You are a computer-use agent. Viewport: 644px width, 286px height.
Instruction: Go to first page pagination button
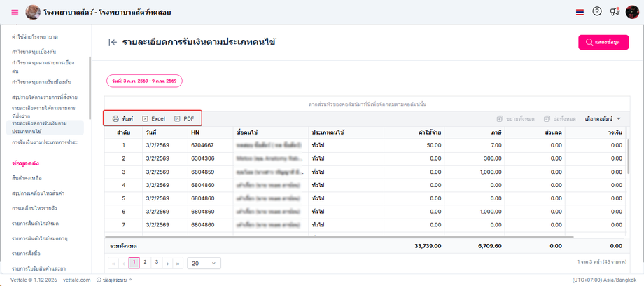113,263
